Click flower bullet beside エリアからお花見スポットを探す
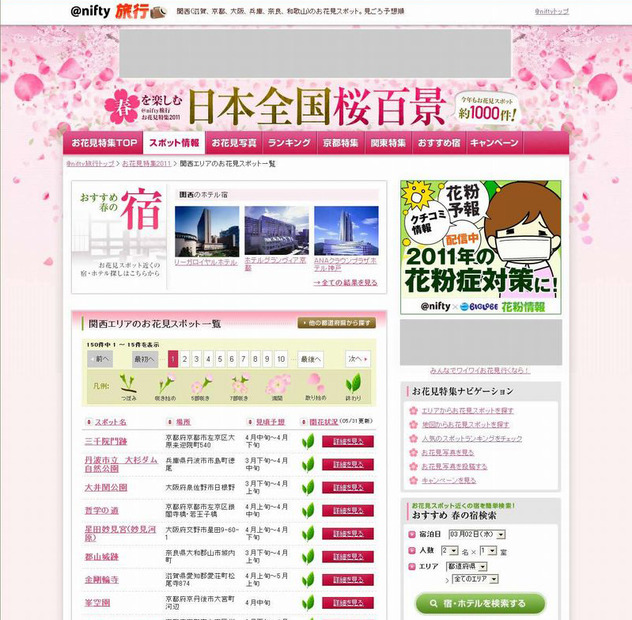Viewport: 632px width, 620px height. click(413, 410)
